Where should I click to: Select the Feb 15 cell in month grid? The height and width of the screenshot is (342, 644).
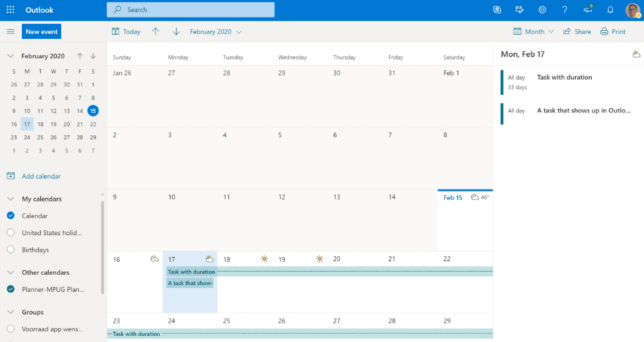click(466, 221)
